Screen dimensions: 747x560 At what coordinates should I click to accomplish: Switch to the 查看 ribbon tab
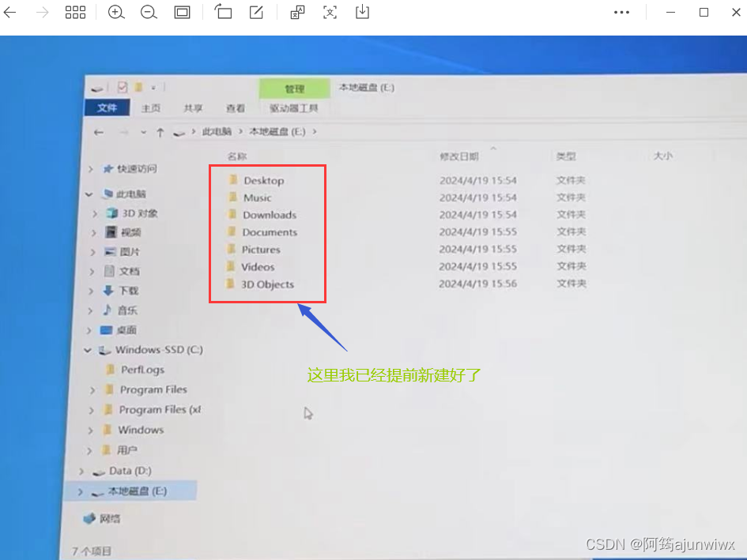[x=236, y=108]
